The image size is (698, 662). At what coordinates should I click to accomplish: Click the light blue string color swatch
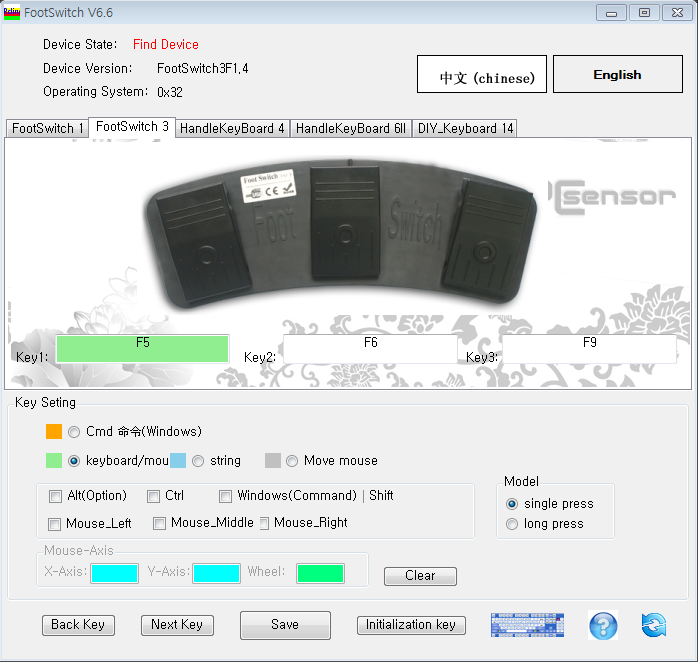click(178, 461)
